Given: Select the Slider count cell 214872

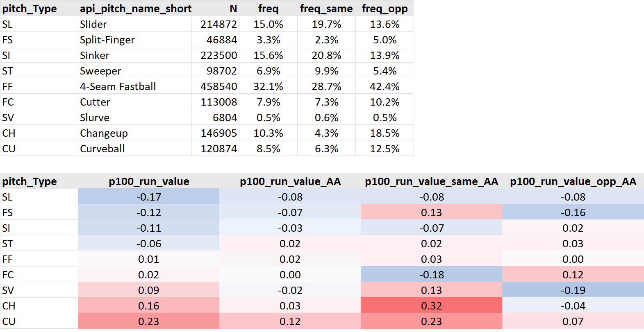Looking at the screenshot, I should coord(218,24).
